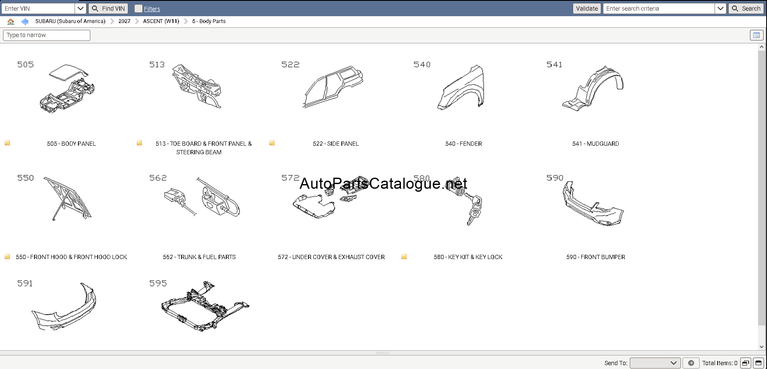Open the 595 frame diagram thumbnail
767x369 pixels.
[205, 306]
